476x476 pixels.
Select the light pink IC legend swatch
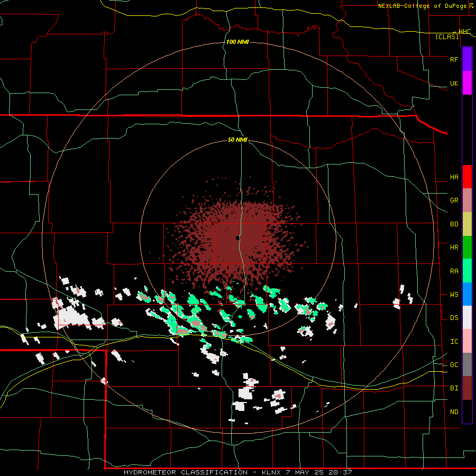pos(467,341)
